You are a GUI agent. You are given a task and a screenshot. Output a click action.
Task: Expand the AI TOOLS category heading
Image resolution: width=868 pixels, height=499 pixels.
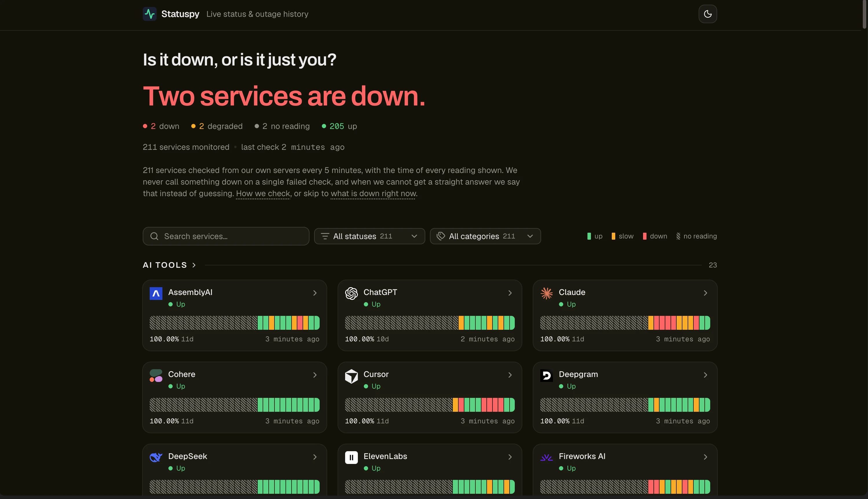[169, 265]
